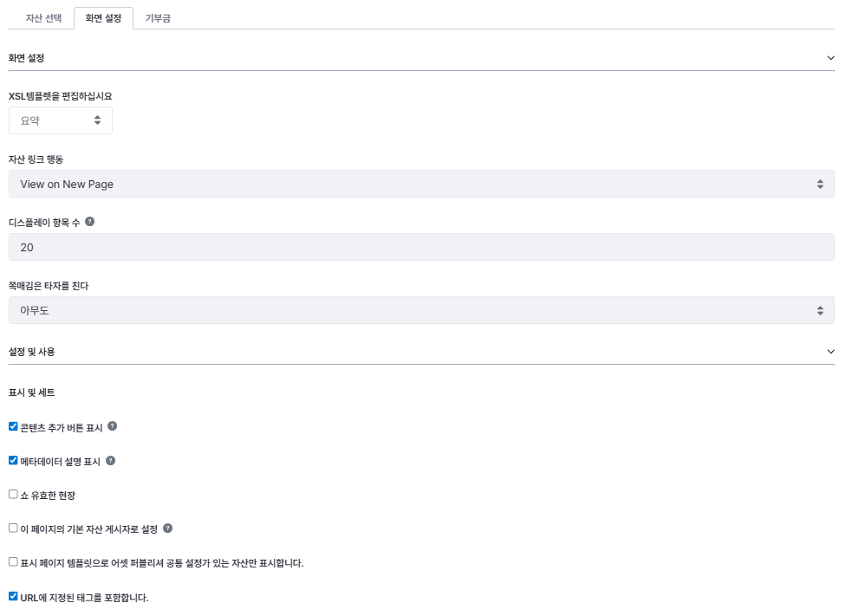This screenshot has height=616, width=845.
Task: Switch to the 기부금 tab
Action: (158, 17)
